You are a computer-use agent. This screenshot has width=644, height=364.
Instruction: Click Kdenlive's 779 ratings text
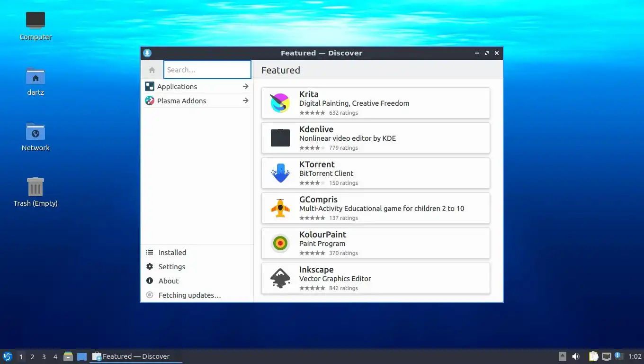343,148
